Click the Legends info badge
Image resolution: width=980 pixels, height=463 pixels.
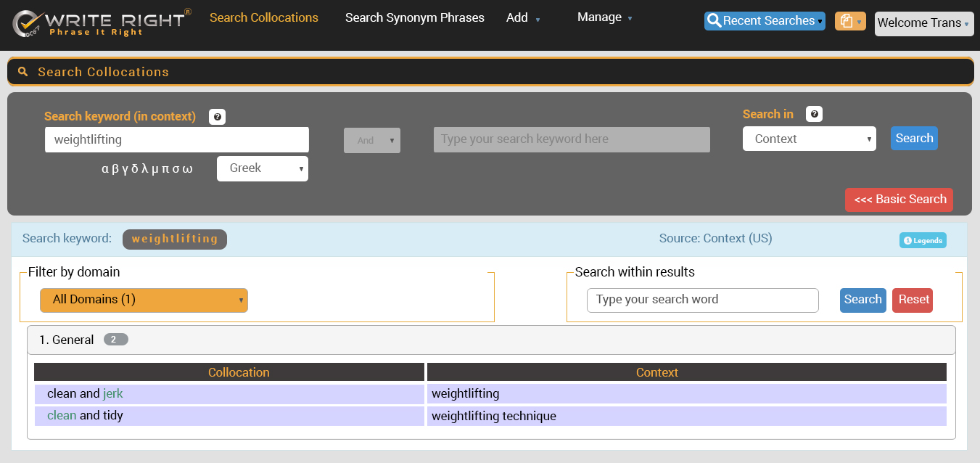point(923,240)
